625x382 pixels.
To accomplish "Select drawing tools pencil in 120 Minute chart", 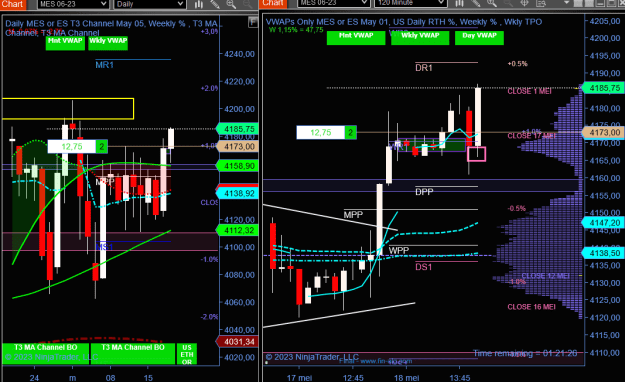I will tap(476, 3).
